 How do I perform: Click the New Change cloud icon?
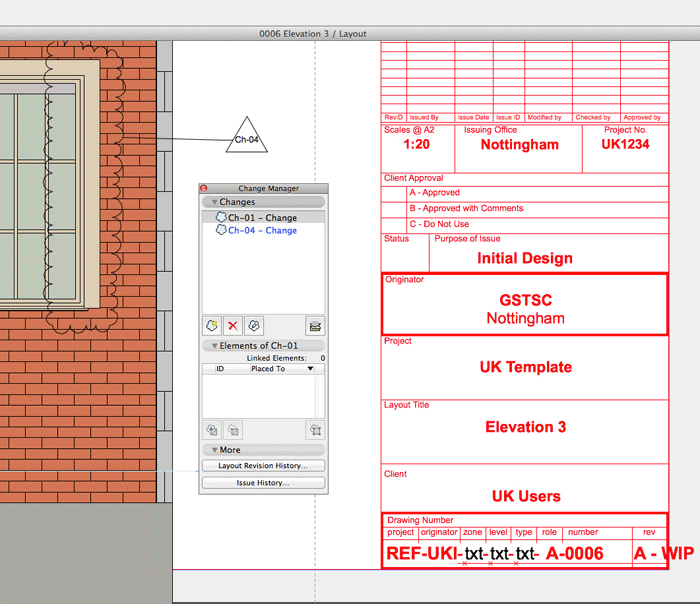tap(212, 326)
